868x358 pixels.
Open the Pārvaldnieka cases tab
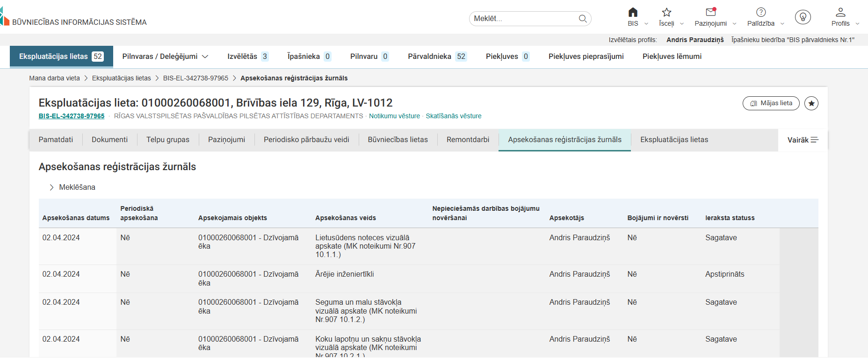[436, 57]
